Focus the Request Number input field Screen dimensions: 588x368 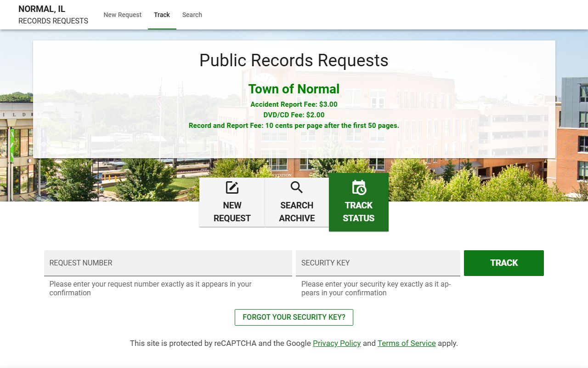click(x=168, y=263)
